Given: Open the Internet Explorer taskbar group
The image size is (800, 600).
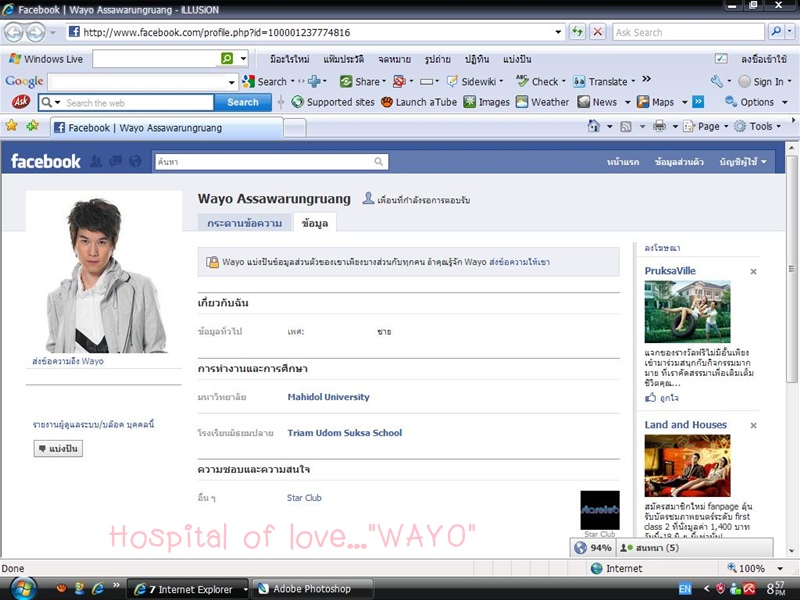Looking at the screenshot, I should click(188, 589).
